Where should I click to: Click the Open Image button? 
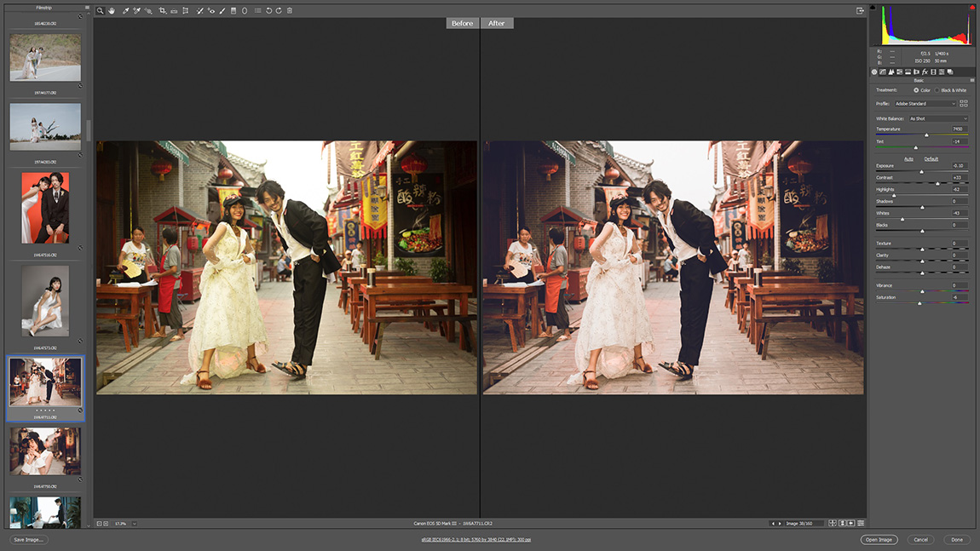tap(879, 540)
